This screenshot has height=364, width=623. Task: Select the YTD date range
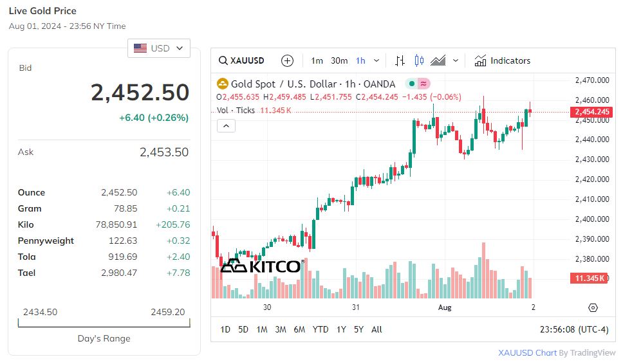point(321,329)
